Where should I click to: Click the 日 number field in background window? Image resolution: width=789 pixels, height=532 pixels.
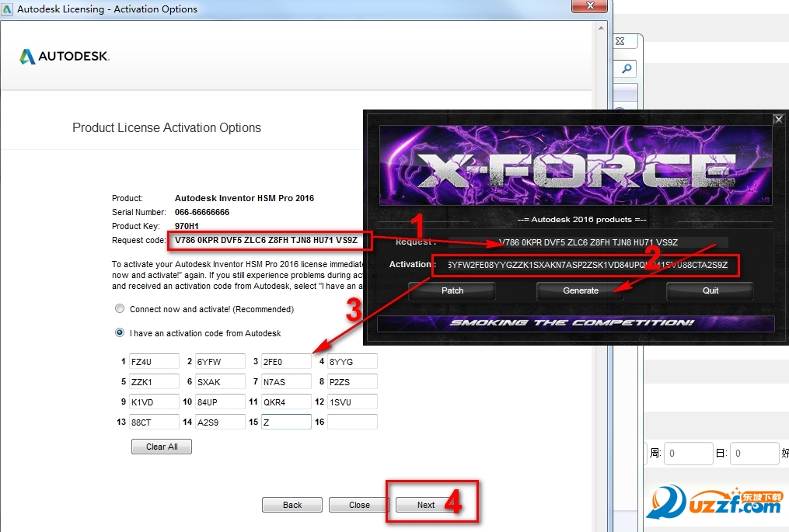coord(754,454)
